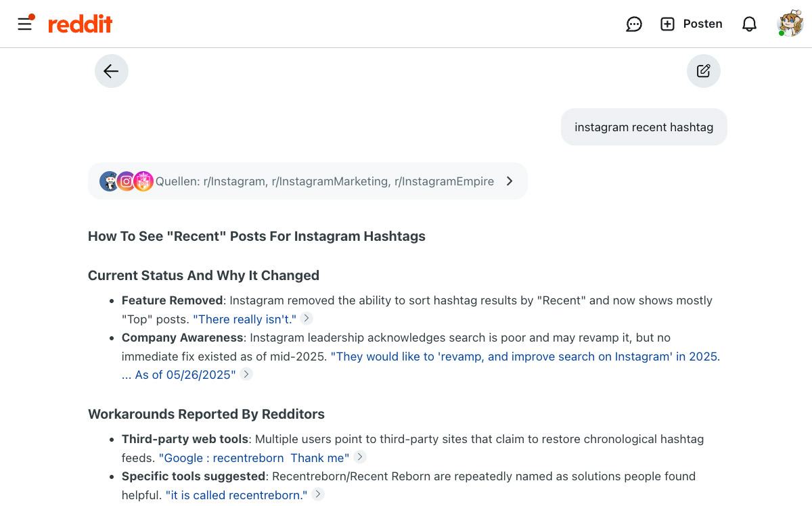812x506 pixels.
Task: Open the "There really isn't." quote link
Action: (245, 319)
